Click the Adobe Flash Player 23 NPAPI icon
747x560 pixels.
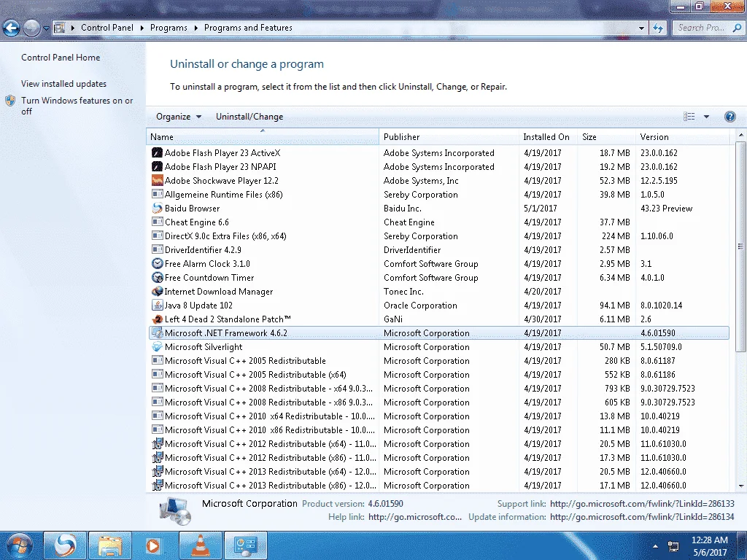[x=158, y=167]
